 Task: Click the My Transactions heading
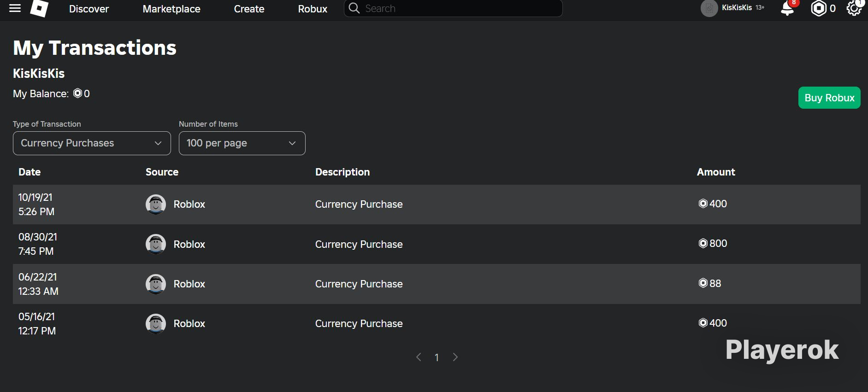[x=94, y=48]
